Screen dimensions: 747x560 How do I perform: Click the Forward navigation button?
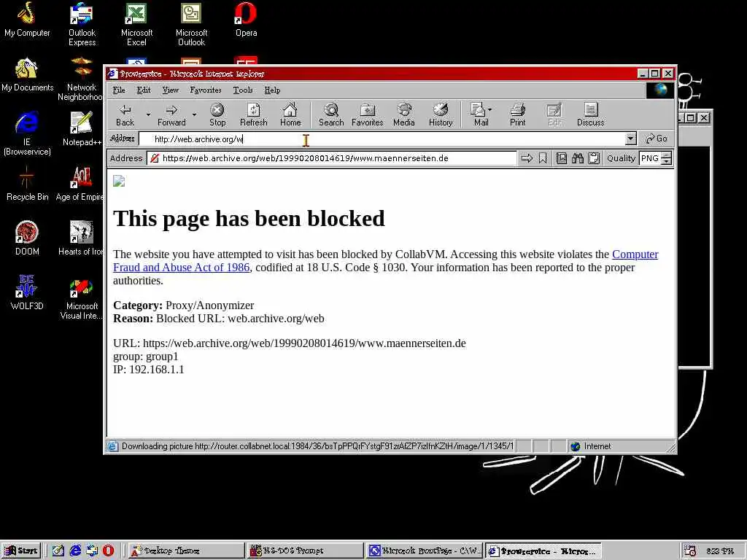(x=171, y=114)
